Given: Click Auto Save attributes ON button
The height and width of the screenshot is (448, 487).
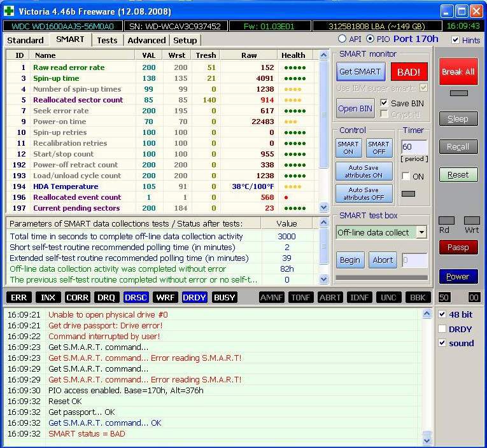Looking at the screenshot, I should (363, 171).
